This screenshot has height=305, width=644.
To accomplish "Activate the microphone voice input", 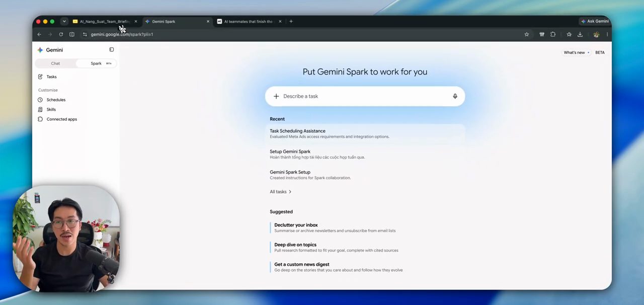I will (x=455, y=96).
